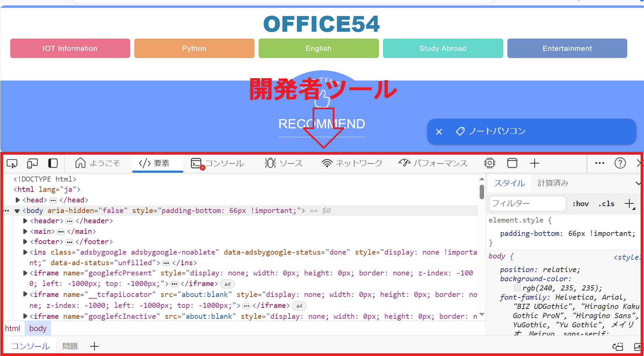
Task: Add more tools with plus icon
Action: click(x=535, y=163)
